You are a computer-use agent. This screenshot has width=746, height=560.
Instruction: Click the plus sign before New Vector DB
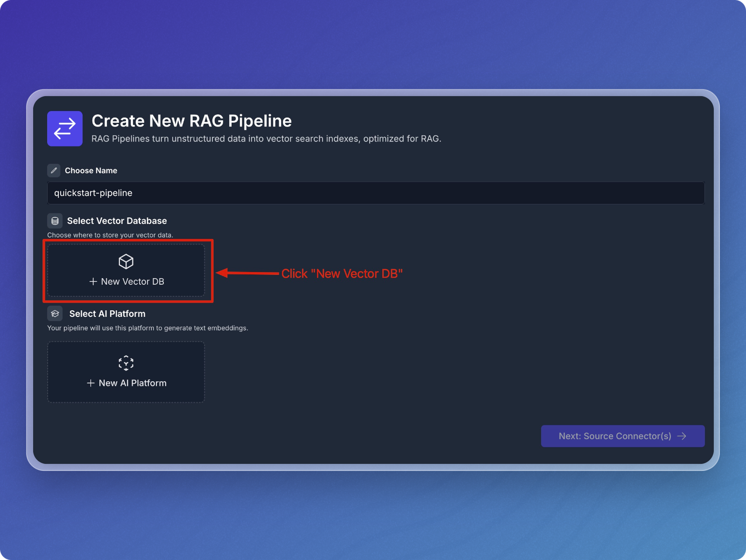coord(93,281)
